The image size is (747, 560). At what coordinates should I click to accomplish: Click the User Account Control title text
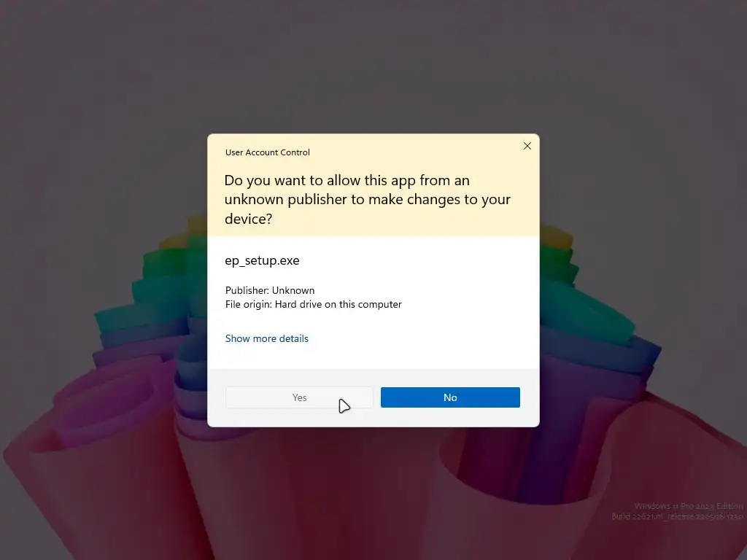pyautogui.click(x=267, y=152)
